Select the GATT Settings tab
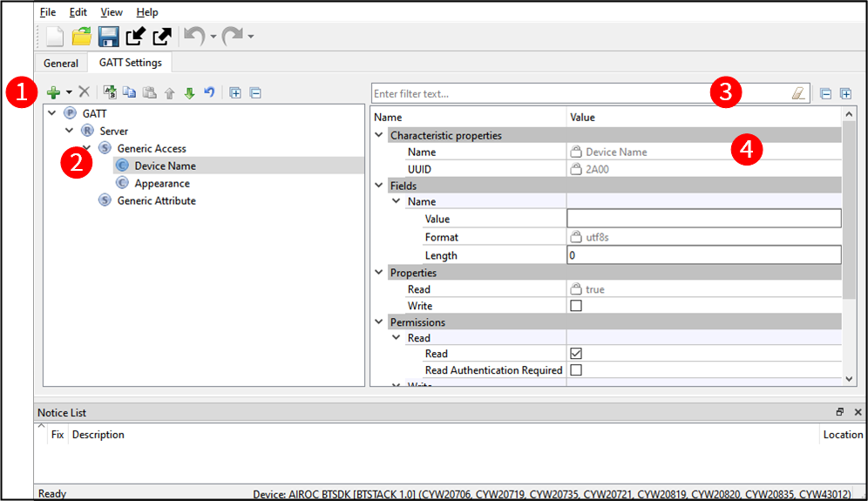The height and width of the screenshot is (501, 868). pyautogui.click(x=131, y=63)
